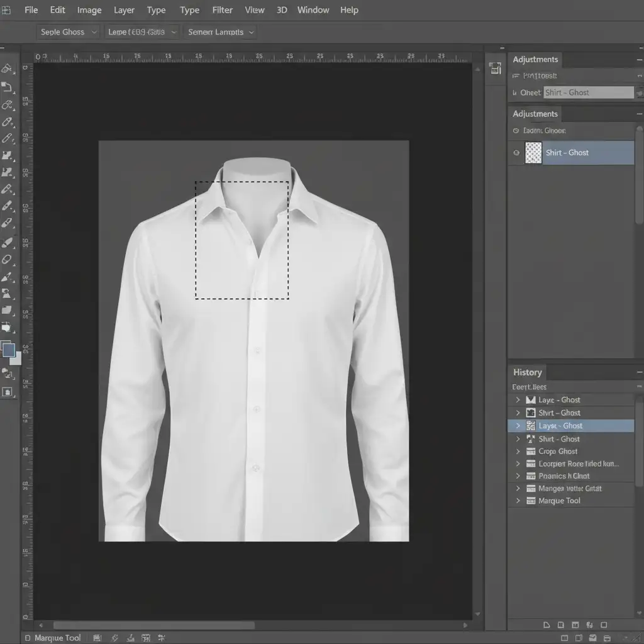Click the Shirt - Ghost text input field
The height and width of the screenshot is (644, 644).
tap(588, 92)
